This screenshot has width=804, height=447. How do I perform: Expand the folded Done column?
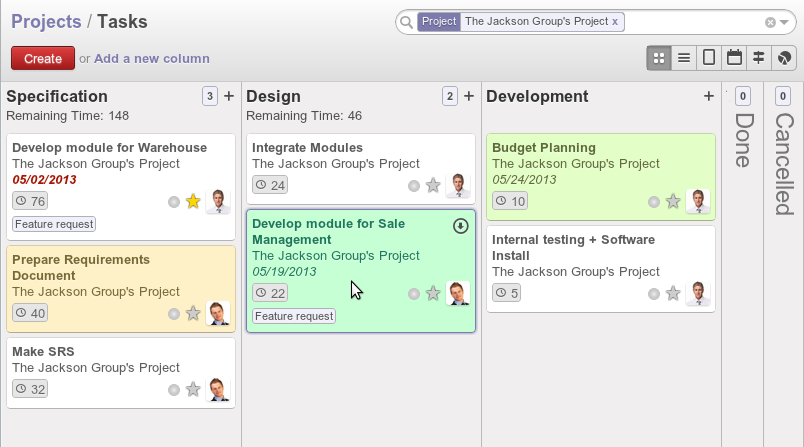tap(742, 140)
